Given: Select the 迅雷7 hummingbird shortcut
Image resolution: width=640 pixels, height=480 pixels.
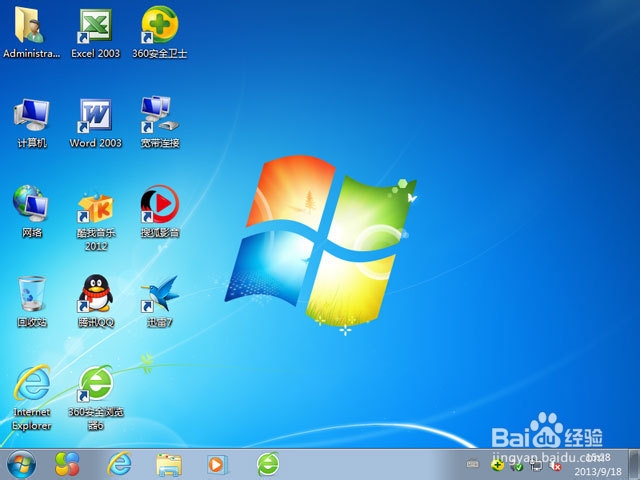Looking at the screenshot, I should 160,301.
